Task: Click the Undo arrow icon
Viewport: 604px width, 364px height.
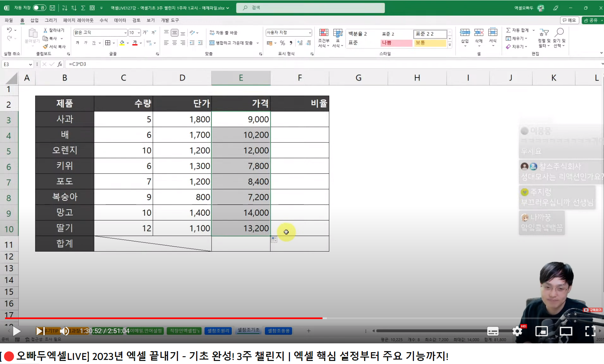Action: 9,30
